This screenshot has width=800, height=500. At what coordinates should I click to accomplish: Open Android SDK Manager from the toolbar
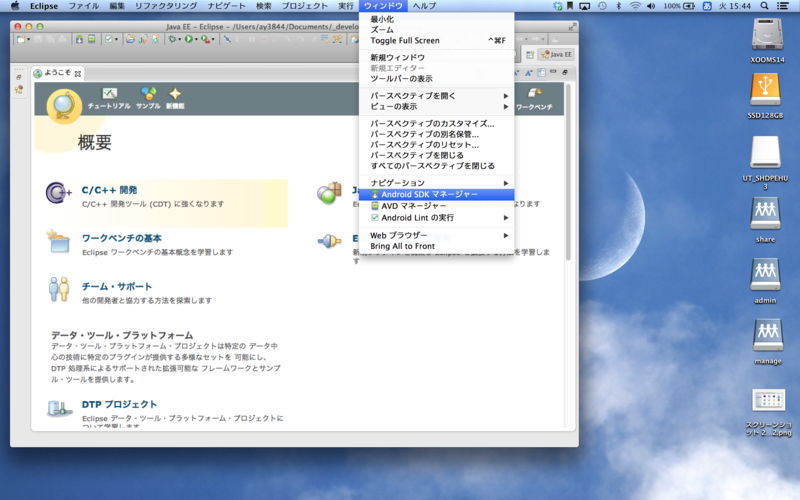[80, 39]
